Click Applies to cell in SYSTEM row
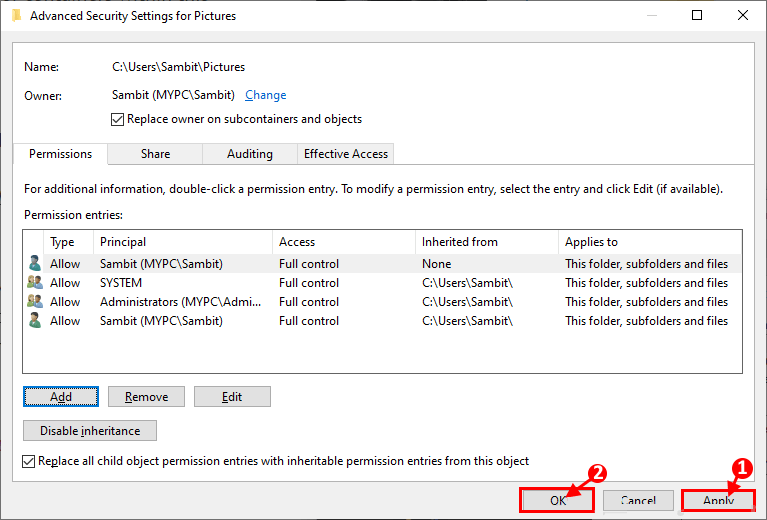This screenshot has height=520, width=767. (x=646, y=283)
